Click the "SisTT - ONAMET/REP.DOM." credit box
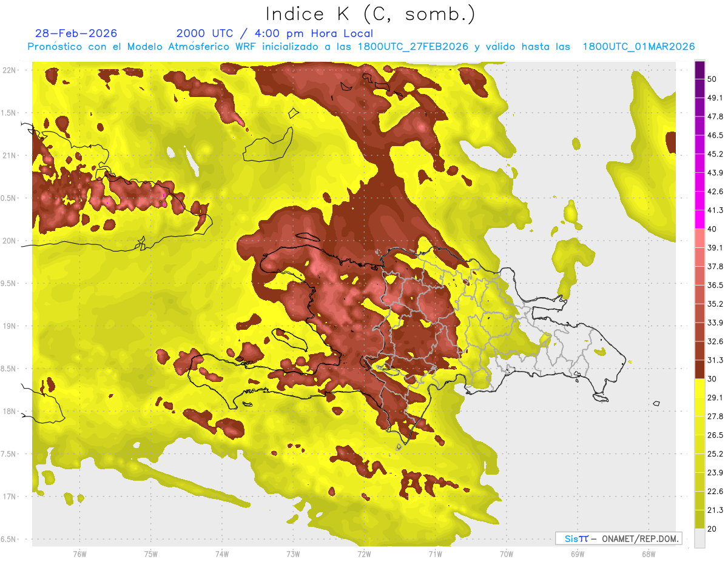Screen dimensions: 728x562 pos(618,538)
